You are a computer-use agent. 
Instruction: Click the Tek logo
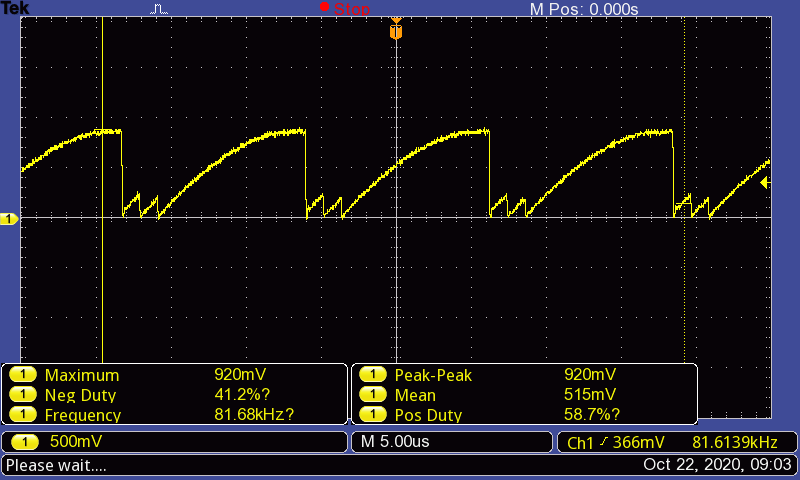click(15, 8)
